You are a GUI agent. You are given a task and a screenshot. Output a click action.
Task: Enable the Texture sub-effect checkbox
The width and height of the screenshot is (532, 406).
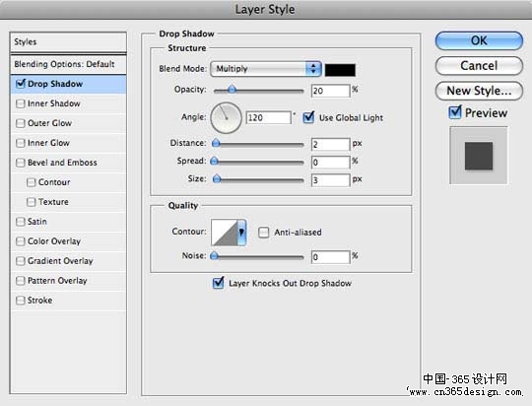tap(32, 202)
